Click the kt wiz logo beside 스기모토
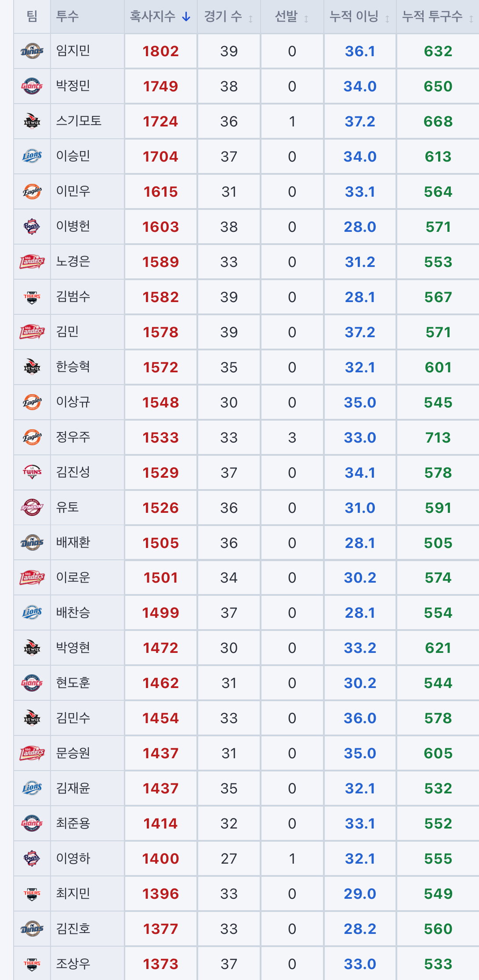The height and width of the screenshot is (980, 479). point(32,121)
